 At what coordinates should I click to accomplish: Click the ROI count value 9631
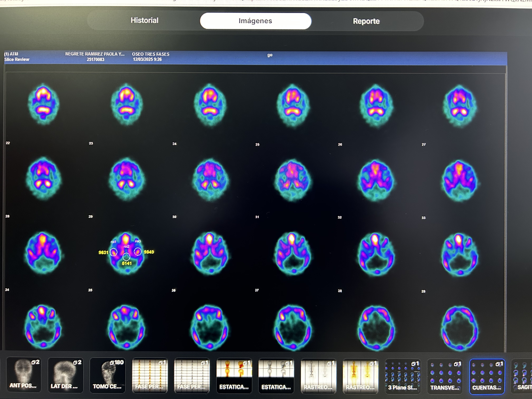103,252
